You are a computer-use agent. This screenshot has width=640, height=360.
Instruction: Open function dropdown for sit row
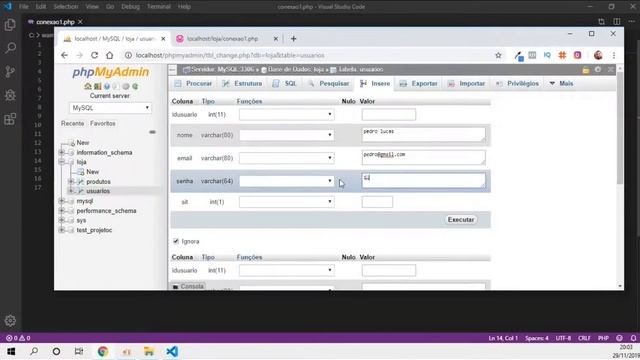[287, 202]
